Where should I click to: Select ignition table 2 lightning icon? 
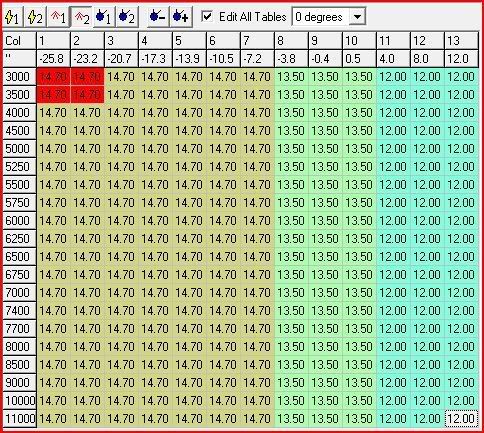click(x=36, y=17)
